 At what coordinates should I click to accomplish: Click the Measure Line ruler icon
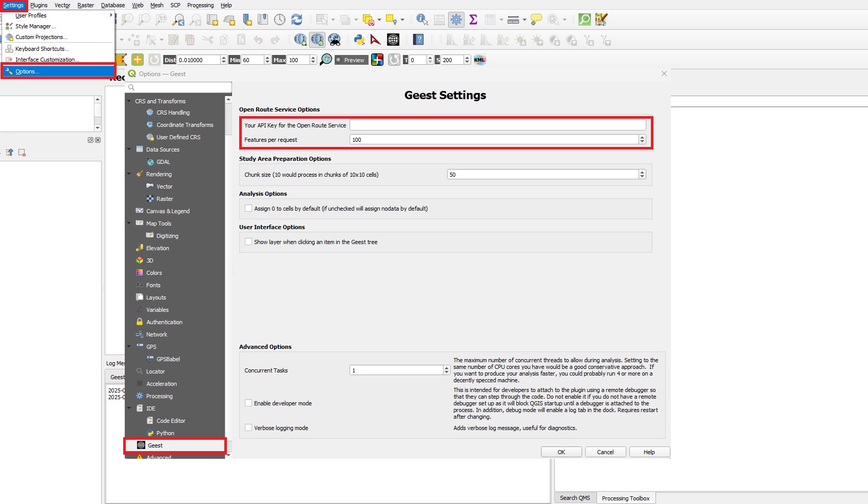(x=513, y=20)
